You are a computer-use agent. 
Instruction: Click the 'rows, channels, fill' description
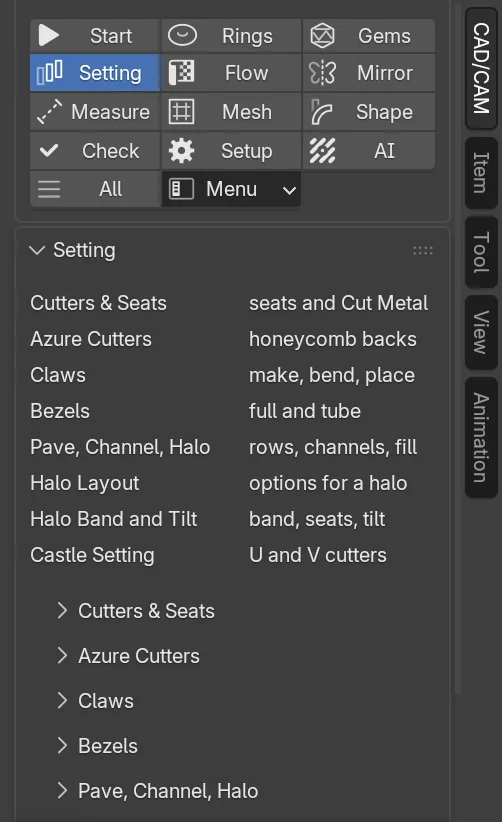coord(333,447)
